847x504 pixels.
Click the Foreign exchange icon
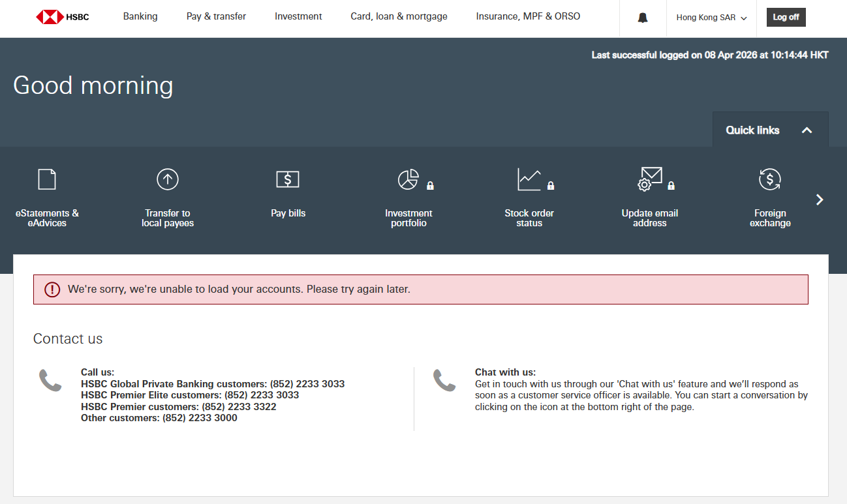pyautogui.click(x=770, y=179)
